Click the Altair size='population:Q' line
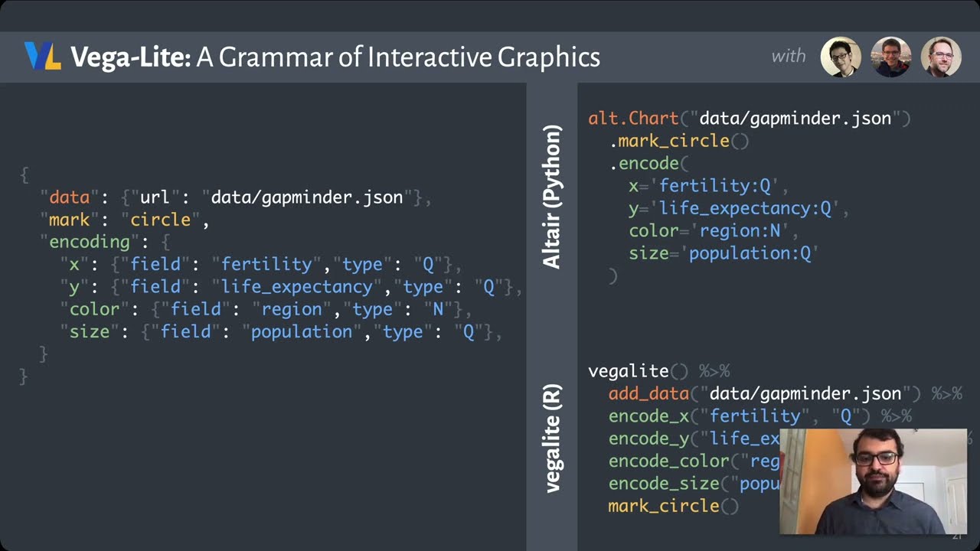Viewport: 980px width, 551px height. point(724,253)
